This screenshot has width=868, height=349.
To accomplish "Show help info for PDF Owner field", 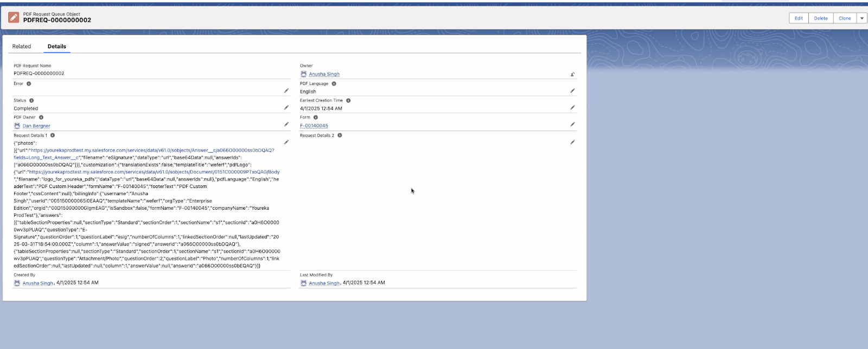I will coord(41,117).
